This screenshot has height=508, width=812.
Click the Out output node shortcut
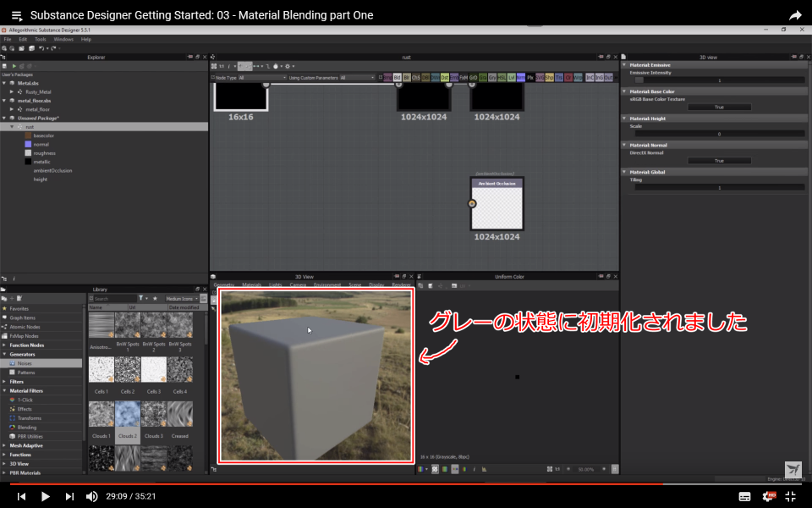[x=608, y=77]
